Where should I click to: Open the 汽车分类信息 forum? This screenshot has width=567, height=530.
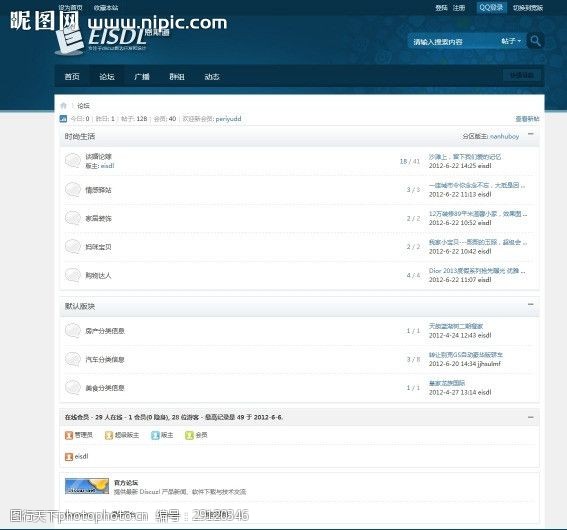tap(105, 360)
